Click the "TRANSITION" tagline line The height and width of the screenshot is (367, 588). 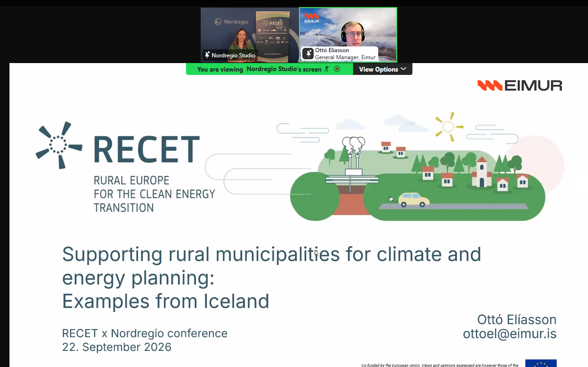pos(123,208)
